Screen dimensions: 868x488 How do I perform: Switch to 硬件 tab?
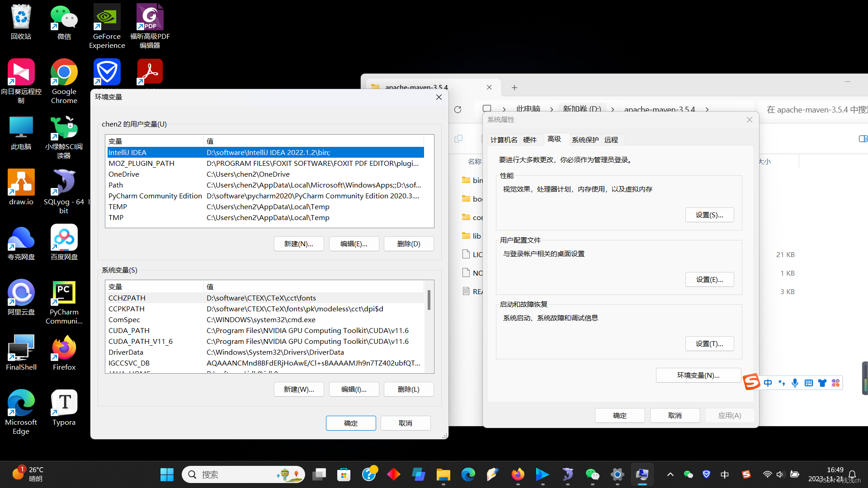530,140
